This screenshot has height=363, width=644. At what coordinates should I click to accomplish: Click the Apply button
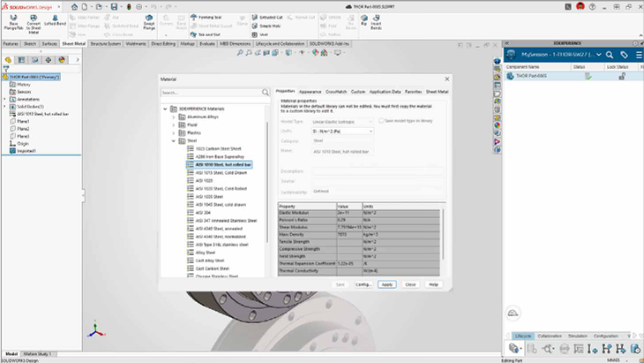coord(387,284)
